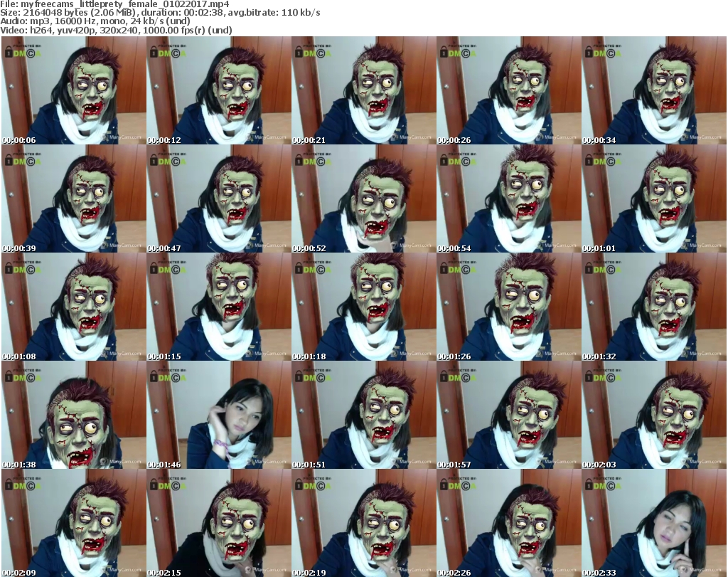Select the thumbnail stamped 00:00:12
The width and height of the screenshot is (728, 577).
coord(219,90)
